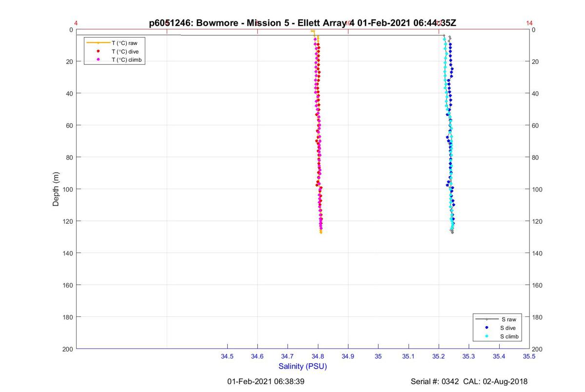Click the 180 tick on left depth axis
The image size is (585, 392).
(x=67, y=317)
